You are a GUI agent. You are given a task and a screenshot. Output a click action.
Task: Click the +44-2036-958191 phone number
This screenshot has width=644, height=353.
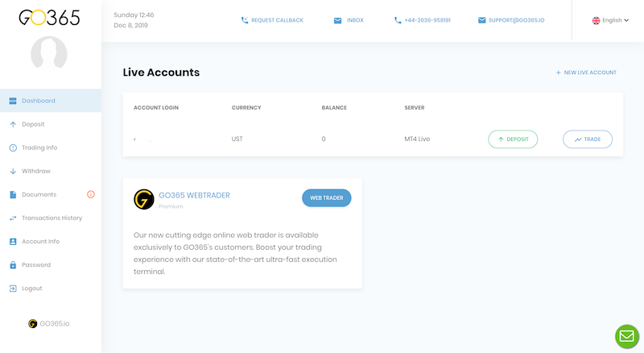427,20
